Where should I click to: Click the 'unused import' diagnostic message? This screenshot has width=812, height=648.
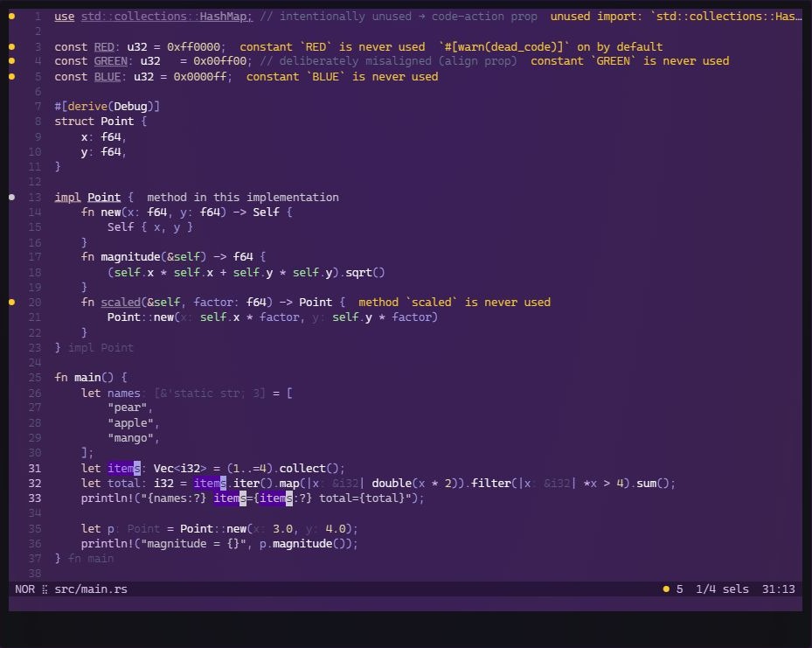pyautogui.click(x=676, y=17)
